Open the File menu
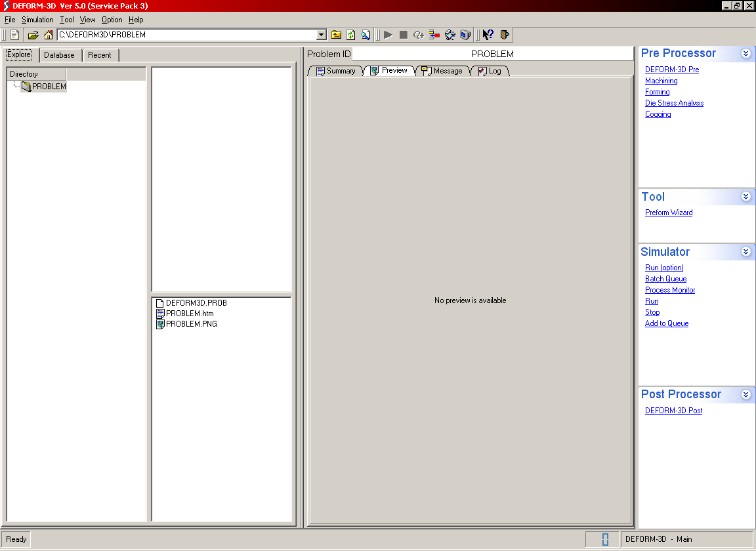Viewport: 756px width, 551px height. (10, 20)
